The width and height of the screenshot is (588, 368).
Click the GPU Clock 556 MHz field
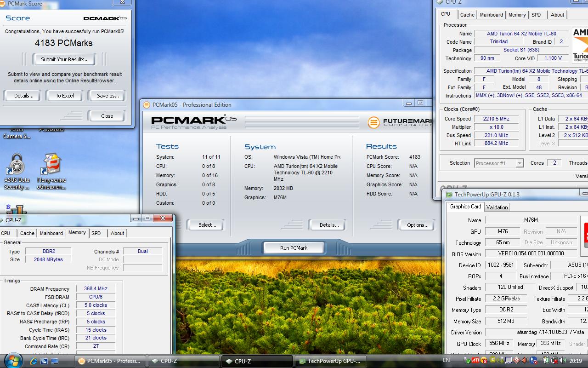(x=499, y=343)
